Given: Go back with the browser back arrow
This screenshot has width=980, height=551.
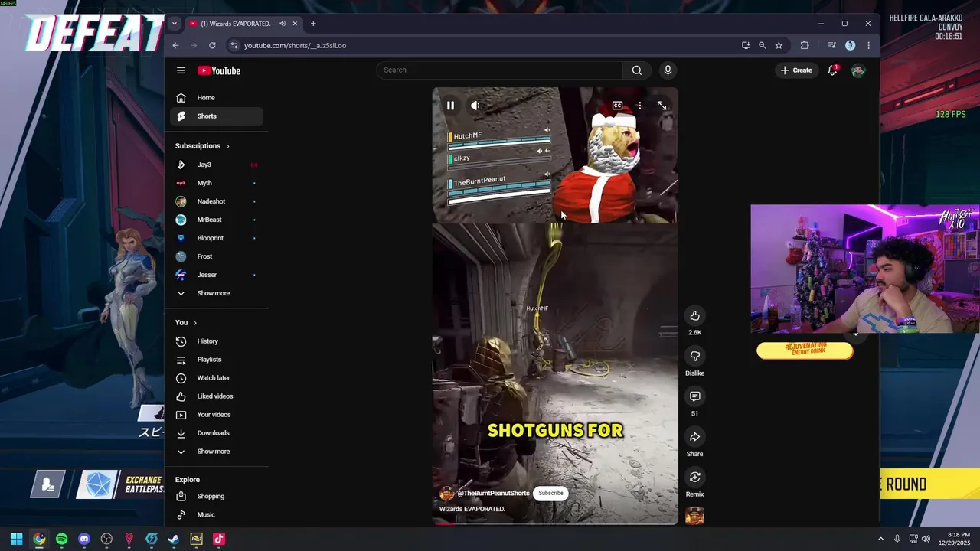Looking at the screenshot, I should click(x=175, y=45).
